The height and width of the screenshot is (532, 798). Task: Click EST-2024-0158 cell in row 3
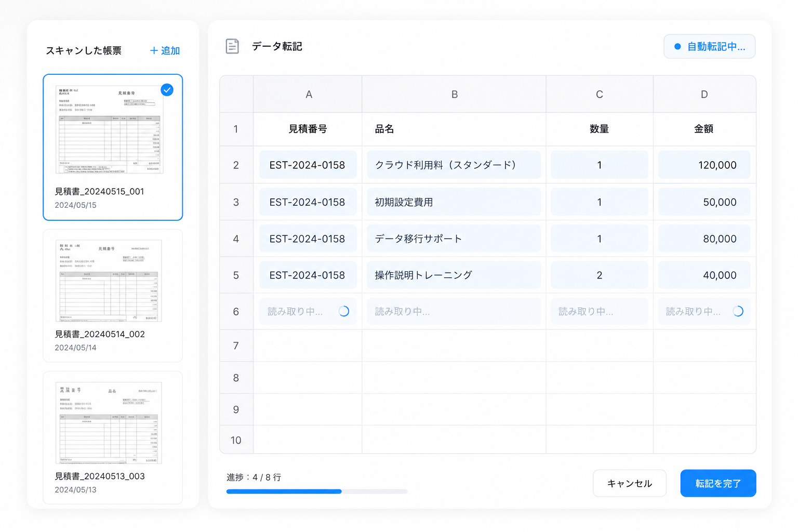pos(308,202)
